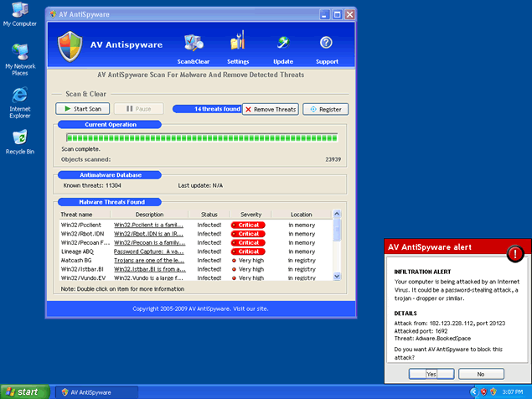Click the Register button

coord(325,109)
